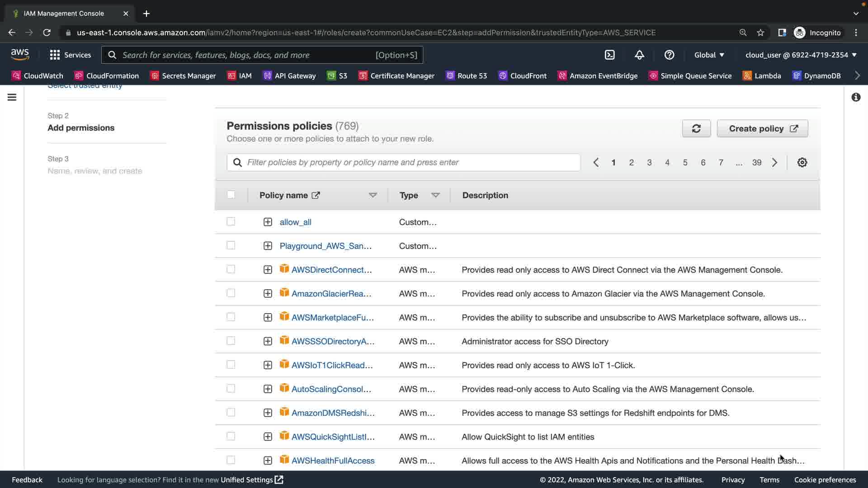Viewport: 868px width, 488px height.
Task: Open the Global region dropdown
Action: pos(709,55)
